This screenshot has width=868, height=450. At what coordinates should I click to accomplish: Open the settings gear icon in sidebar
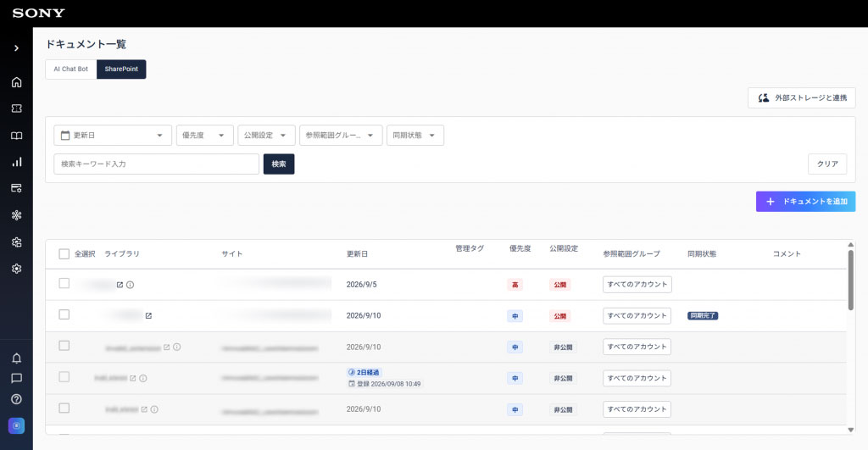pyautogui.click(x=17, y=269)
